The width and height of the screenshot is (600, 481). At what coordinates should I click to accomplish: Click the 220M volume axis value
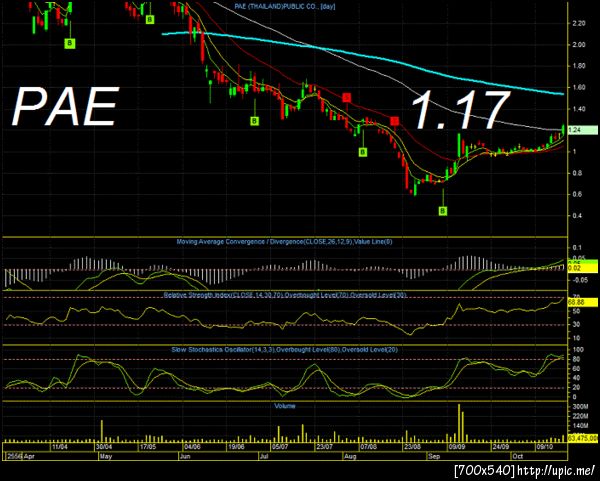coord(580,416)
